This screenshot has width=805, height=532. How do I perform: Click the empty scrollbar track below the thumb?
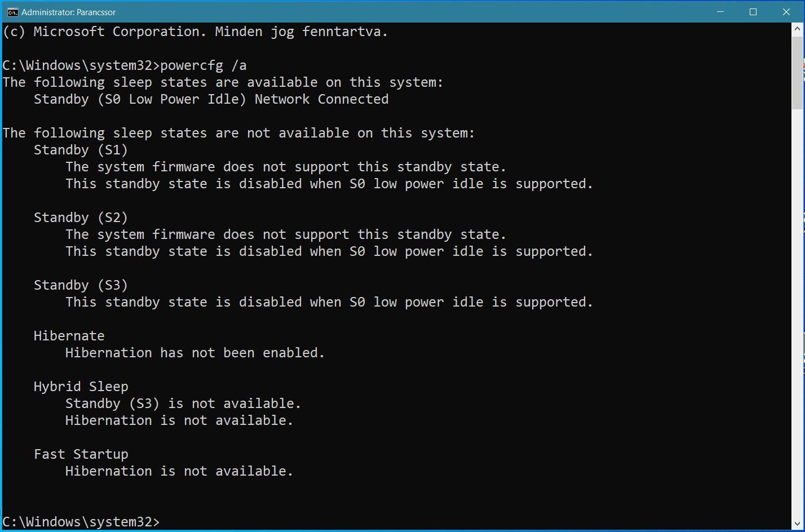pos(797,316)
